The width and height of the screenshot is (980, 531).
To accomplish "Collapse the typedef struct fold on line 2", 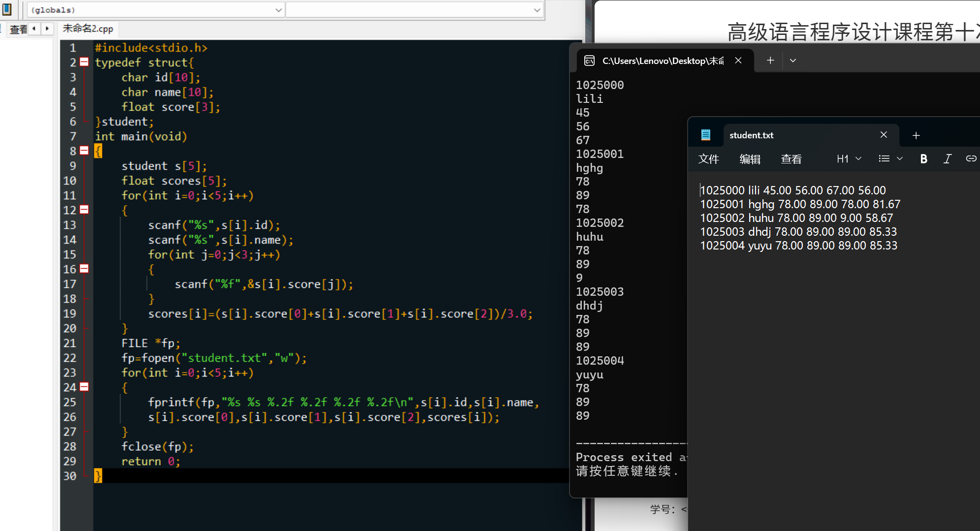I will tap(84, 62).
